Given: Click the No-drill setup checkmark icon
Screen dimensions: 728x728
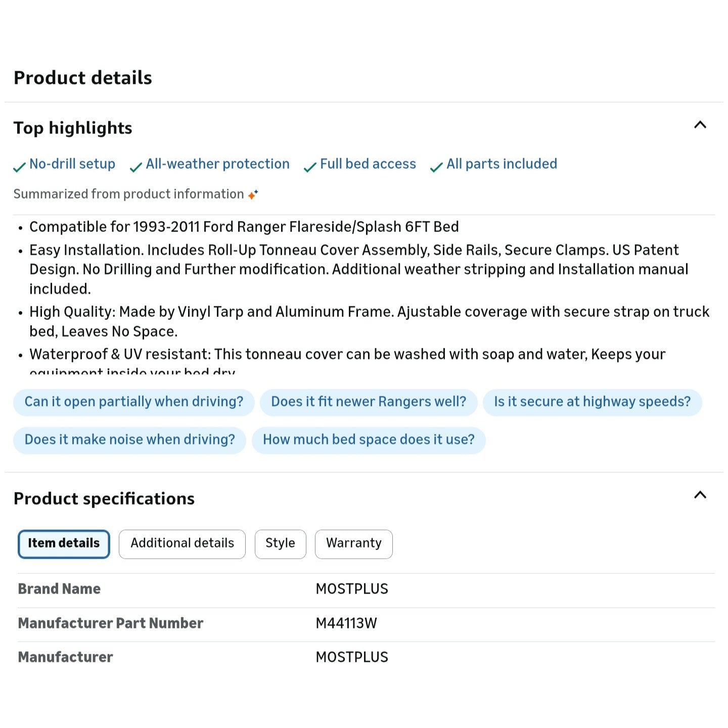Looking at the screenshot, I should click(19, 167).
